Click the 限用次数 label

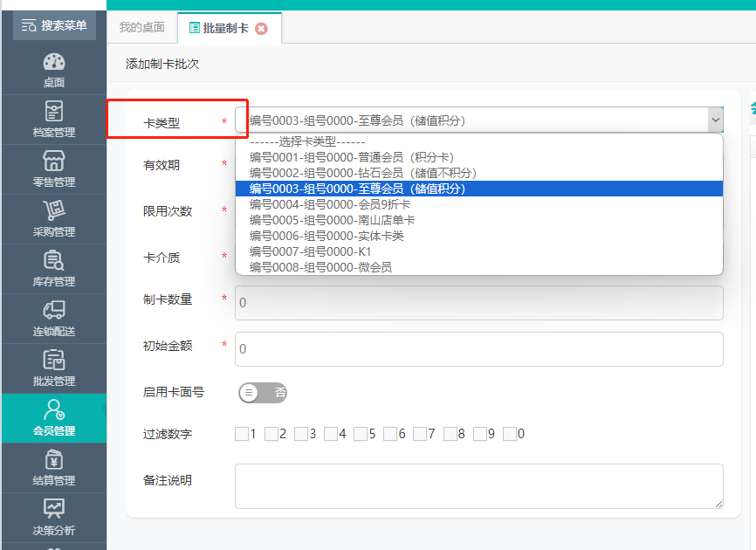(x=168, y=211)
